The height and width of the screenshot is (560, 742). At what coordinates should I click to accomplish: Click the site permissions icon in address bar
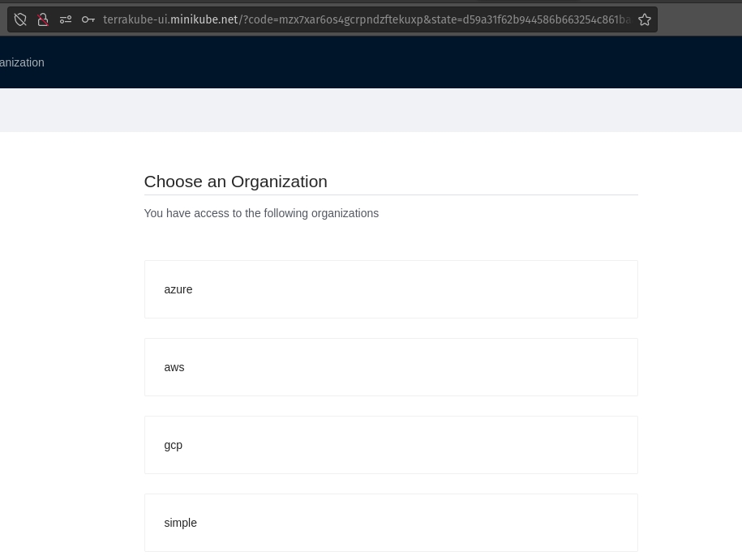[66, 19]
